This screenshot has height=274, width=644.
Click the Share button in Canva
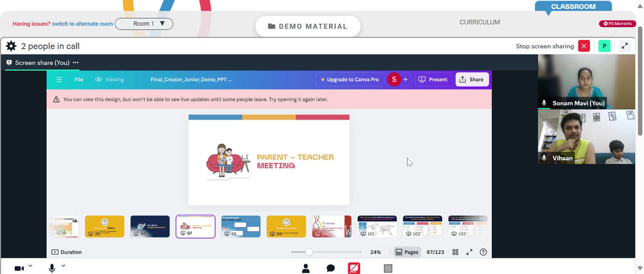point(472,80)
